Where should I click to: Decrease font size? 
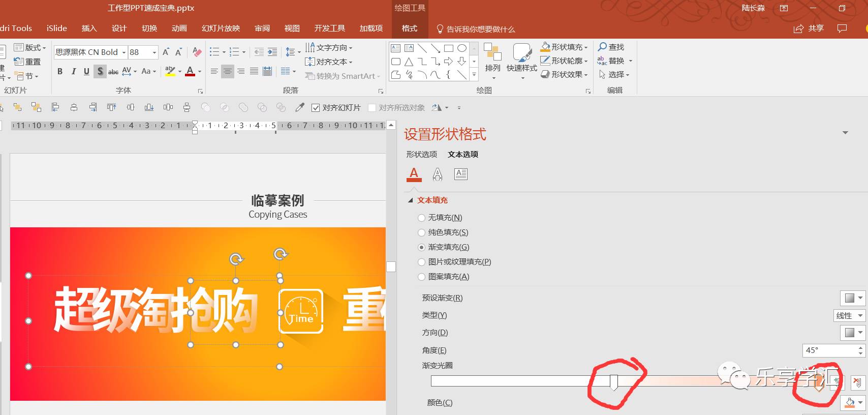tap(178, 52)
